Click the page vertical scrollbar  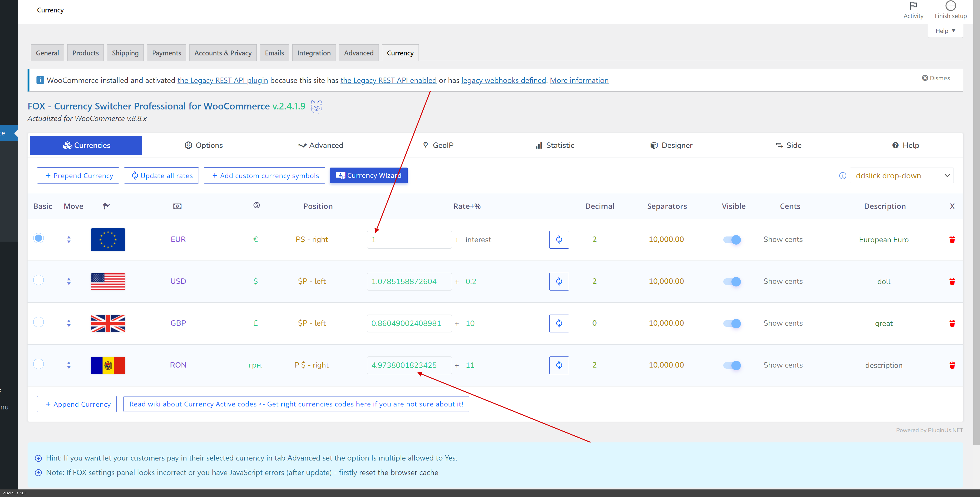coord(976,223)
